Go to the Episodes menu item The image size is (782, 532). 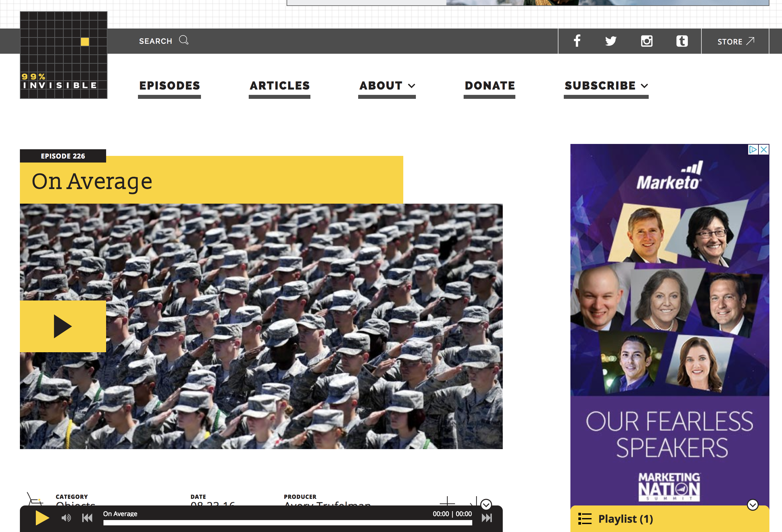(169, 86)
